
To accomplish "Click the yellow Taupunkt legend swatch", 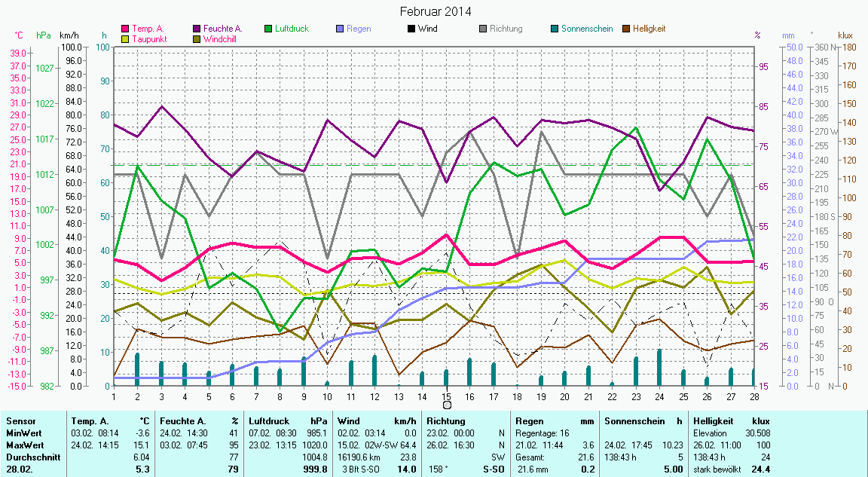I will (125, 38).
